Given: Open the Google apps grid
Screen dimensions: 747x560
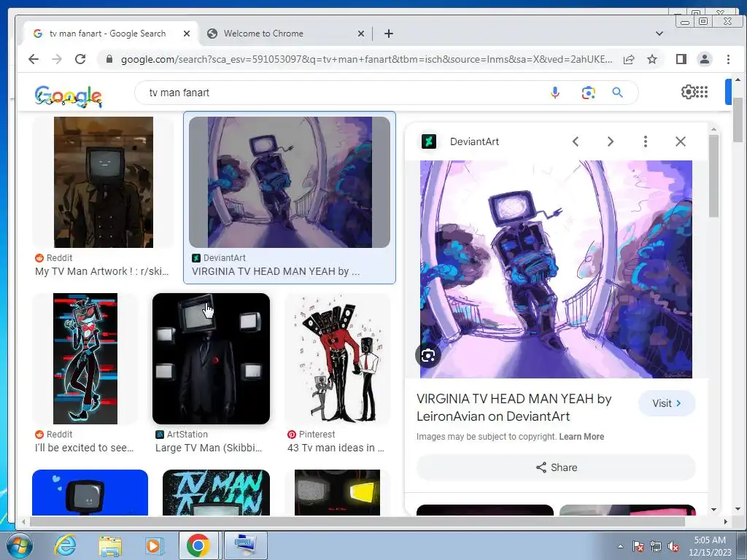Looking at the screenshot, I should [x=703, y=91].
